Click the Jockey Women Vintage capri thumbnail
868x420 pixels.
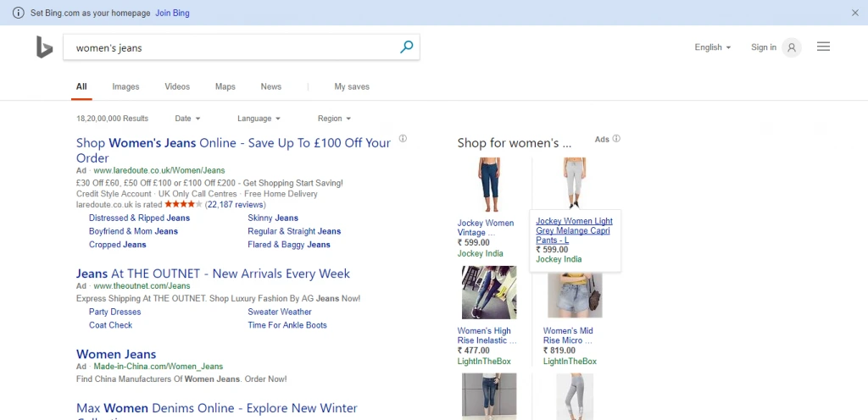click(490, 183)
